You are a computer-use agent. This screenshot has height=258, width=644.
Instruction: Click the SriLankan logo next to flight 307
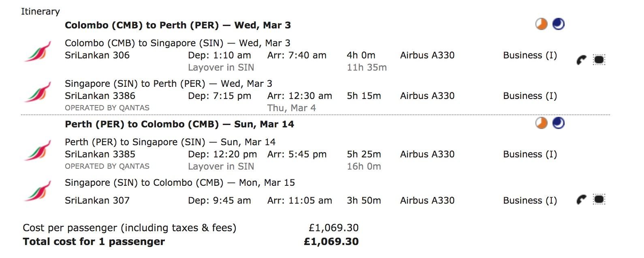(x=38, y=191)
